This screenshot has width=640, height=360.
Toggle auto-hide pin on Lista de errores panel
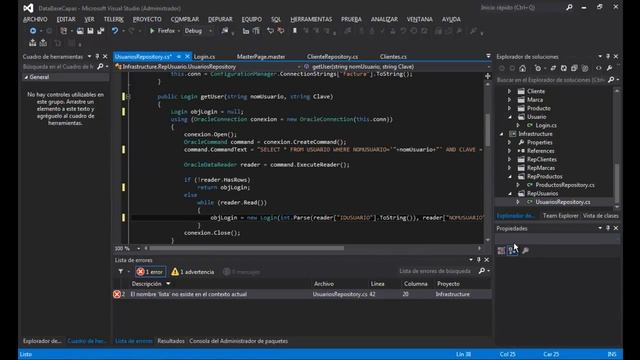tap(479, 260)
